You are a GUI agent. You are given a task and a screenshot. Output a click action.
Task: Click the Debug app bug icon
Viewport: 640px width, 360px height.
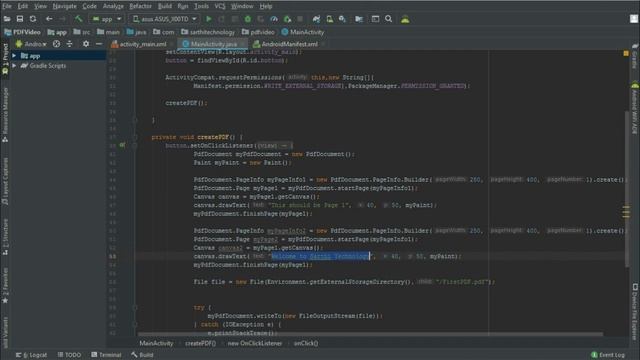[x=248, y=19]
